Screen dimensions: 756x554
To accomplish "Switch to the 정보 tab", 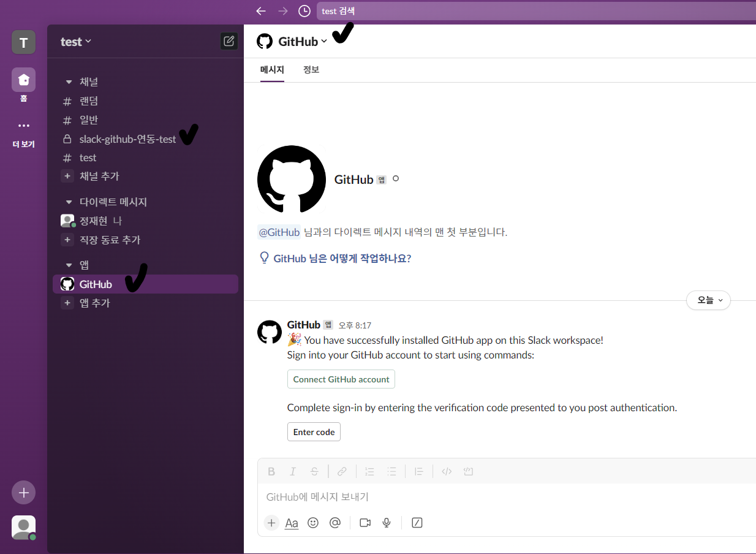I will 311,70.
